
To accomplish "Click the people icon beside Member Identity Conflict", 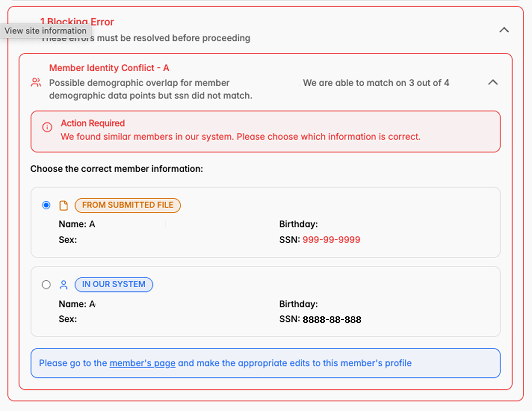I will 36,83.
